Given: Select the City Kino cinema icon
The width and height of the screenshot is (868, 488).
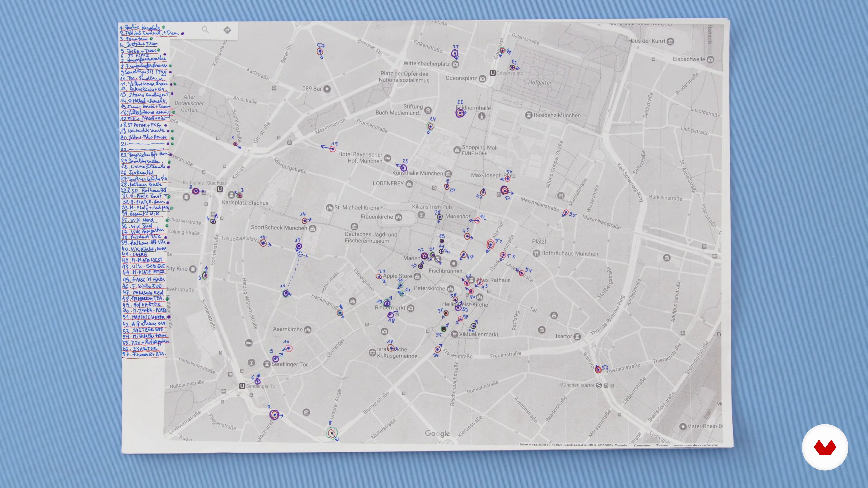Looking at the screenshot, I should [193, 269].
